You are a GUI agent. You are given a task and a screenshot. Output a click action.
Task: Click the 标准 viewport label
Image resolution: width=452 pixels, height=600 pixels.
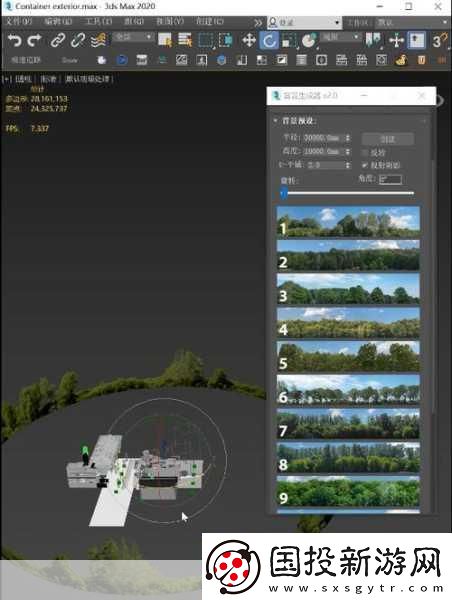point(49,79)
